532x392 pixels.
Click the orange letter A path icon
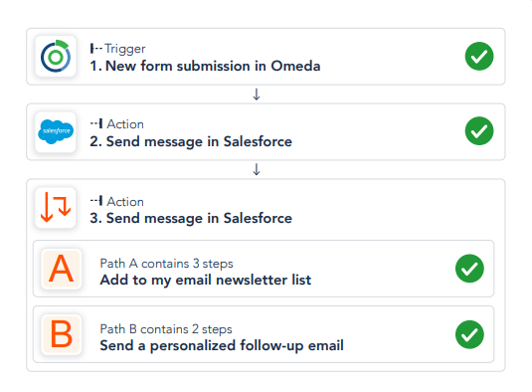point(62,269)
